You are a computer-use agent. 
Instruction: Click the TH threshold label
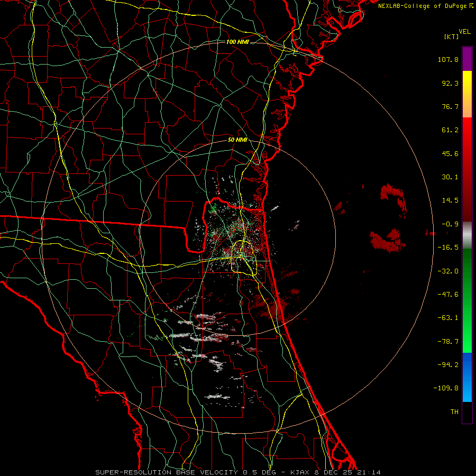coord(454,412)
